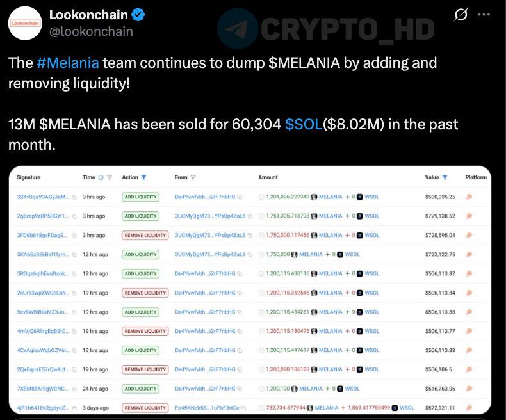Open the $SOL cashtag link
The image size is (506, 420).
(304, 124)
